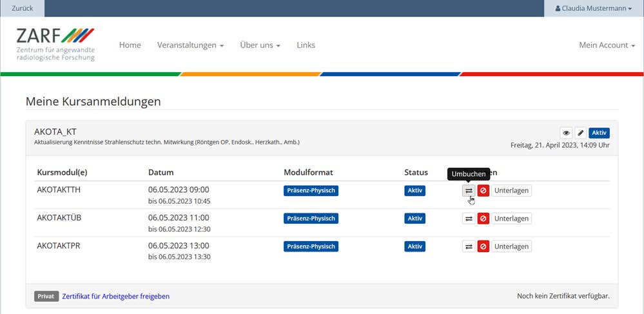Click the Status column header

click(x=416, y=173)
